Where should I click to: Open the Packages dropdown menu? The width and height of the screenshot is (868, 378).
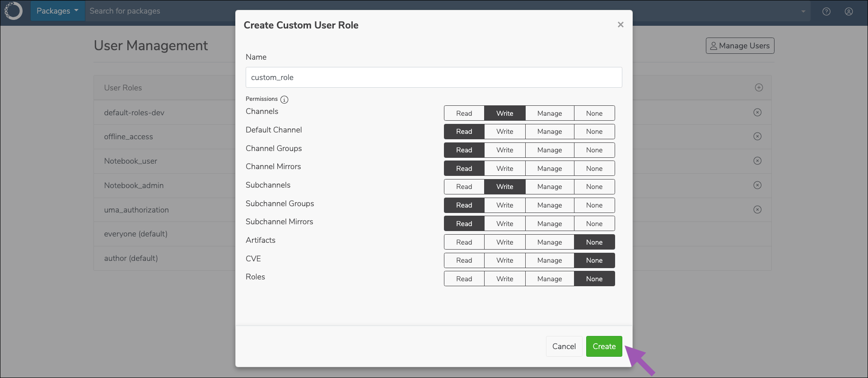tap(57, 11)
